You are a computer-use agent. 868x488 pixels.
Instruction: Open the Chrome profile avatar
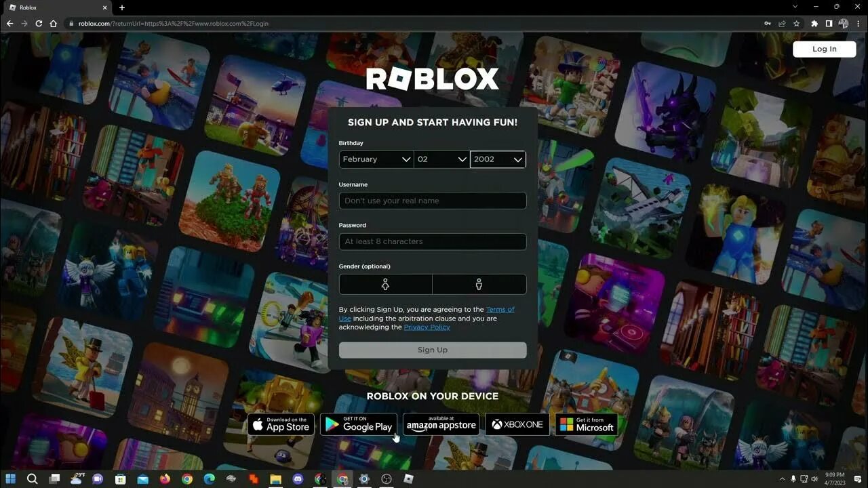(844, 23)
